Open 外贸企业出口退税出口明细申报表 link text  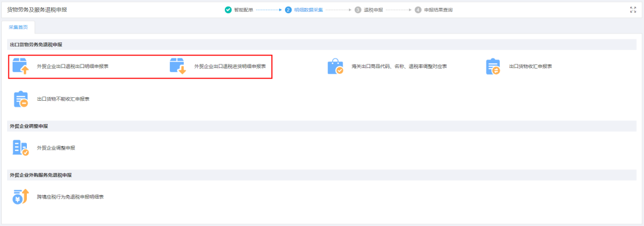pyautogui.click(x=73, y=66)
